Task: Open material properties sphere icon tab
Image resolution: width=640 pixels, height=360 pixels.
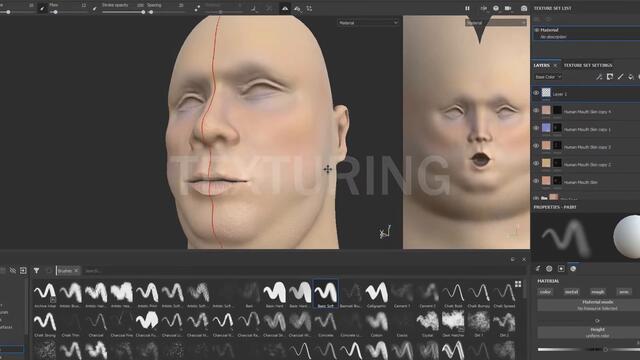Action: (573, 269)
